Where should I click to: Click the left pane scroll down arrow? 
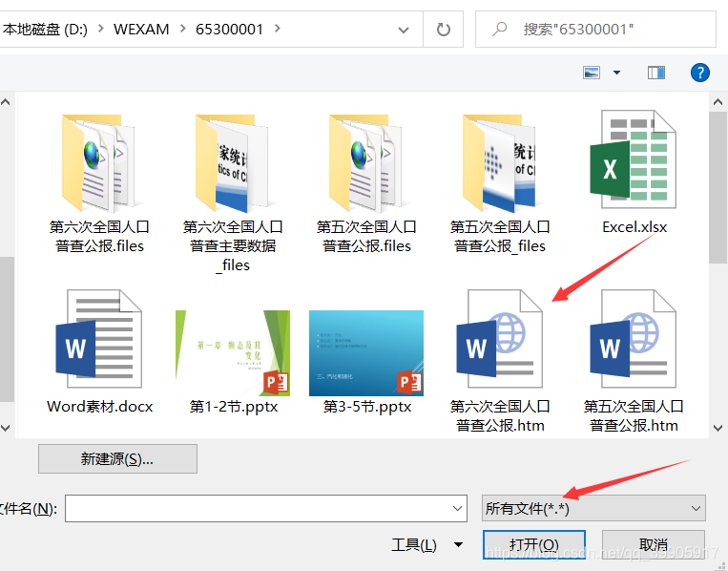pyautogui.click(x=5, y=428)
